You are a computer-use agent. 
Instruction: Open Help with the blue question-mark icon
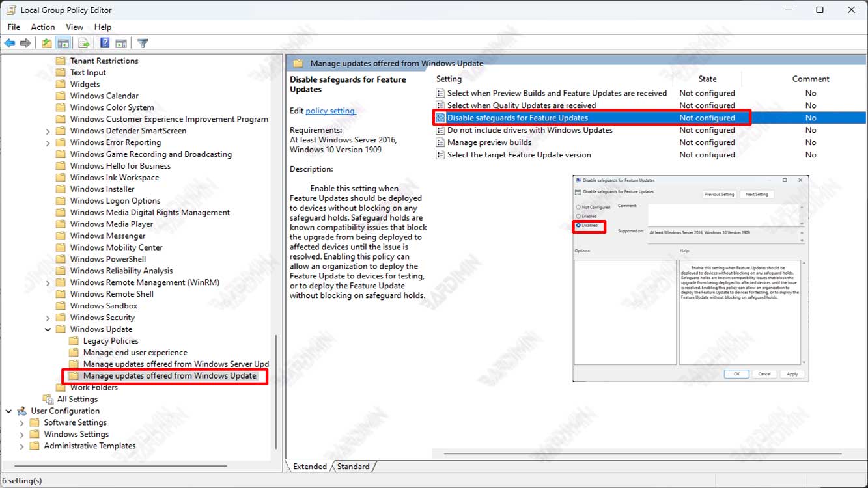104,44
